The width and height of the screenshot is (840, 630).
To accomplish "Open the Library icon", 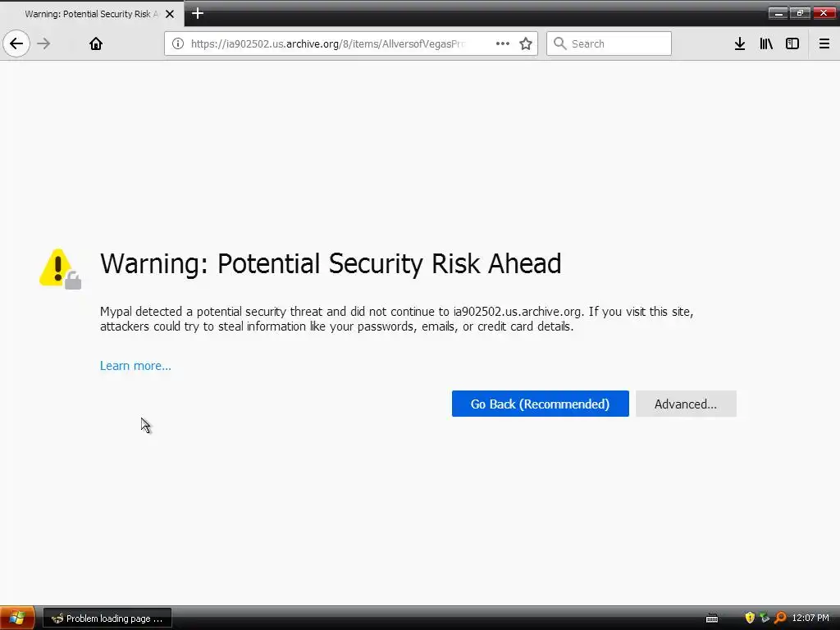I will pos(766,43).
